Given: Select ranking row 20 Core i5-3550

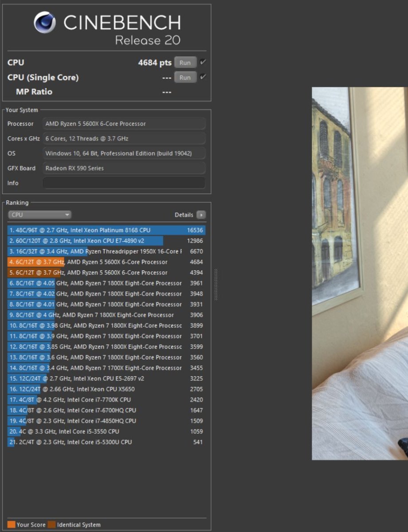Looking at the screenshot, I should (106, 431).
